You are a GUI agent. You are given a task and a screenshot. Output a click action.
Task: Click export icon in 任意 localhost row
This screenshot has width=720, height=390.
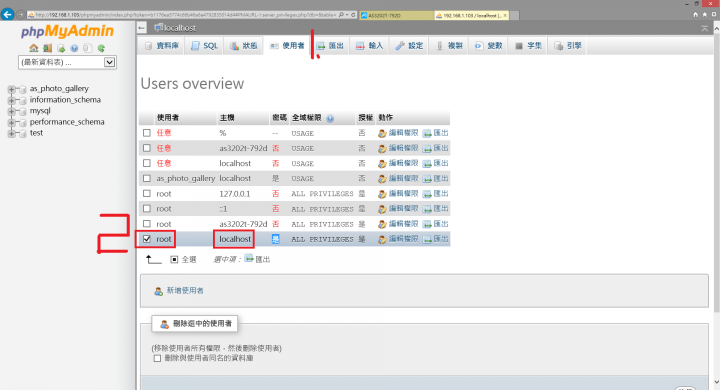[427, 164]
